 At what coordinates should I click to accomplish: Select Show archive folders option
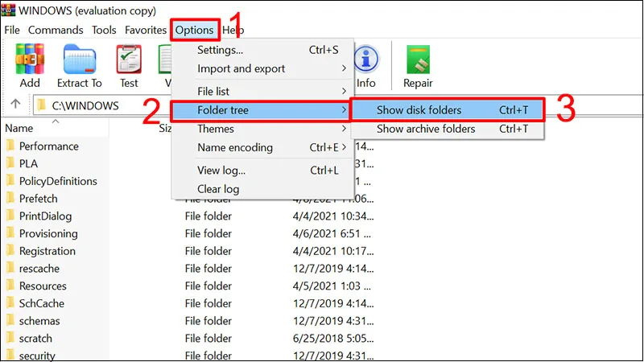(448, 129)
